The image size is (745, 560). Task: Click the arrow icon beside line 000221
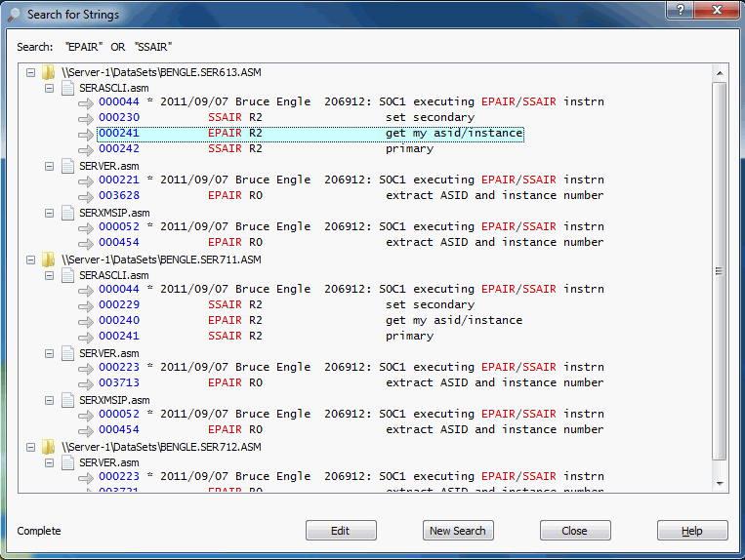[x=86, y=180]
